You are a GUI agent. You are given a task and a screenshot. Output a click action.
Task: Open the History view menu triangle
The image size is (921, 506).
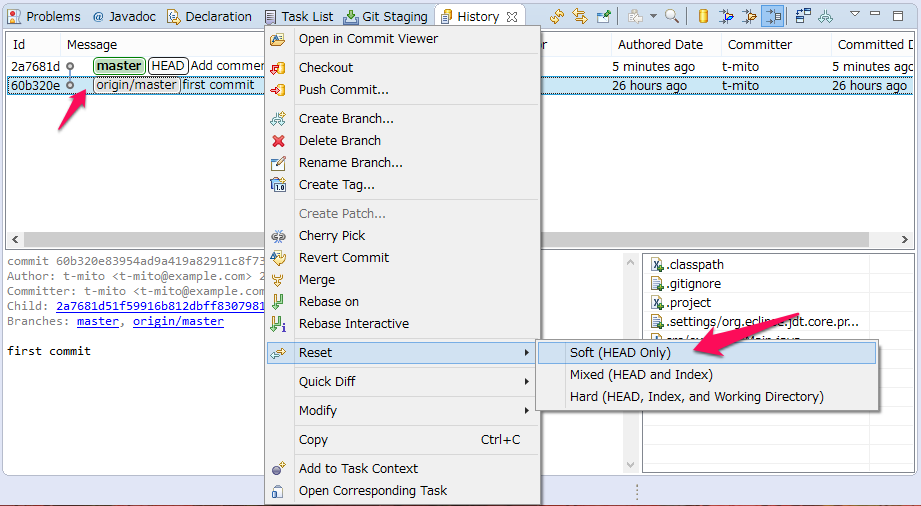point(855,15)
